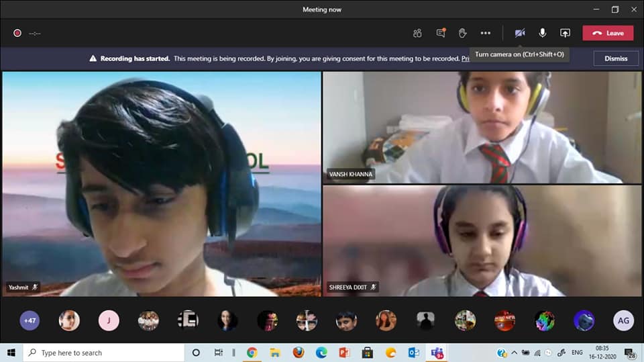Open Windows notification center
The image size is (644, 362).
(x=630, y=353)
